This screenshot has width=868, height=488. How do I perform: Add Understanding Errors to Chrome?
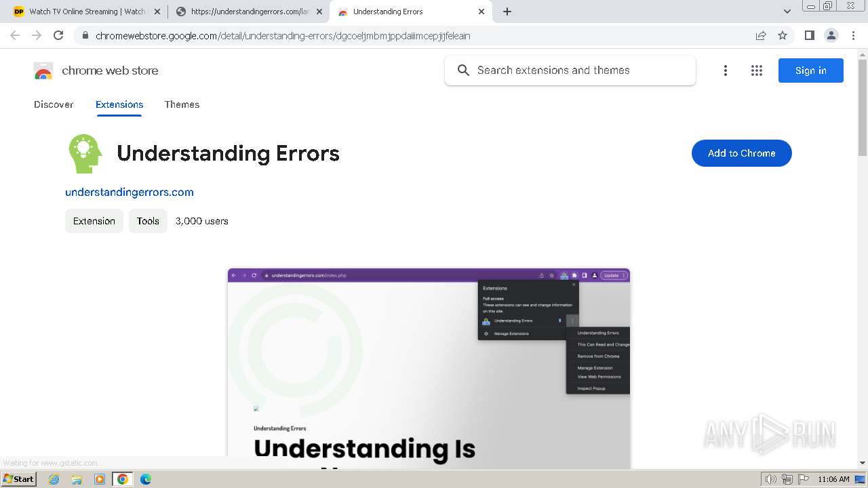coord(742,153)
